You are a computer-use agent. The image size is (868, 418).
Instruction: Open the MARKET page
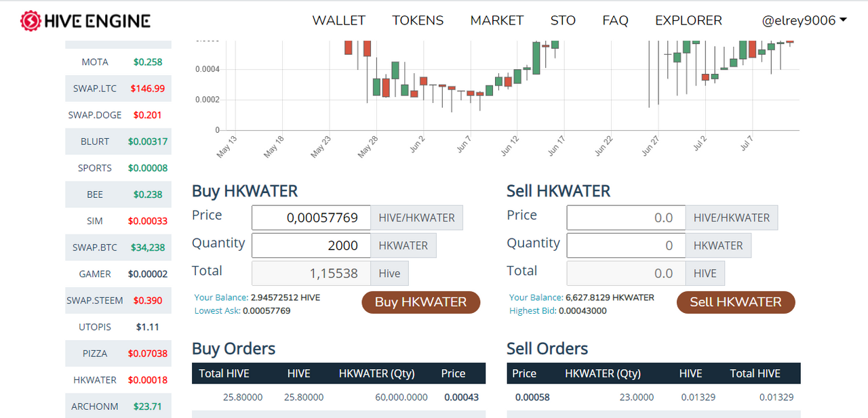(x=497, y=20)
